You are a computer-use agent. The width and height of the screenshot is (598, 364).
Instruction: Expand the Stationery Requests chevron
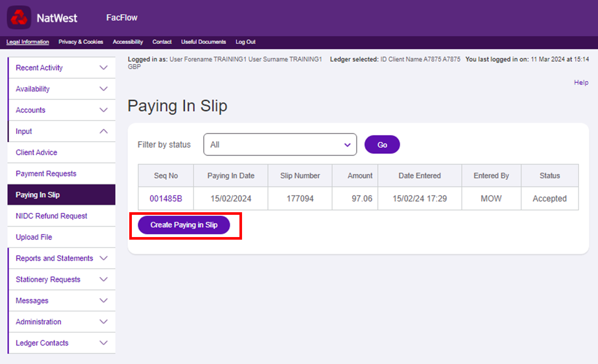(x=104, y=279)
